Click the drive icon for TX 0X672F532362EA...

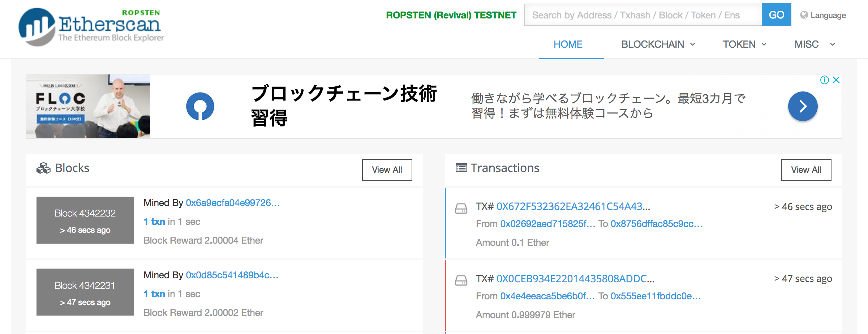[461, 209]
